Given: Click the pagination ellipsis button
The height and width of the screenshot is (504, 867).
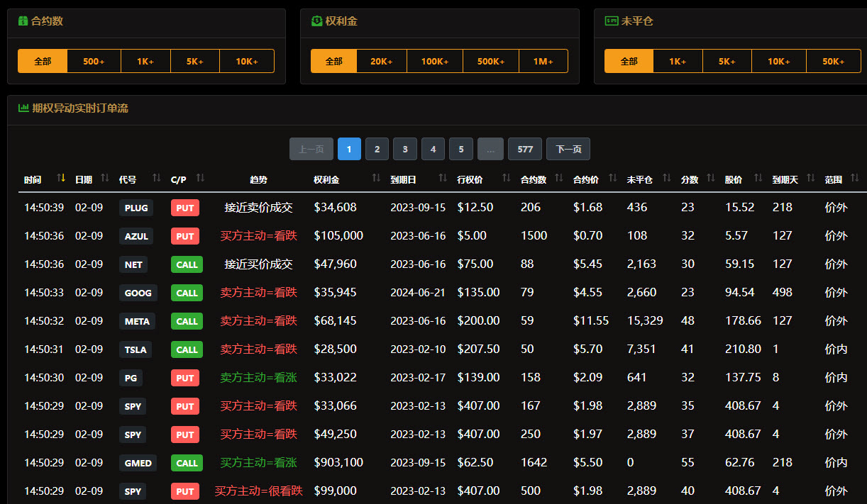Looking at the screenshot, I should (x=490, y=149).
